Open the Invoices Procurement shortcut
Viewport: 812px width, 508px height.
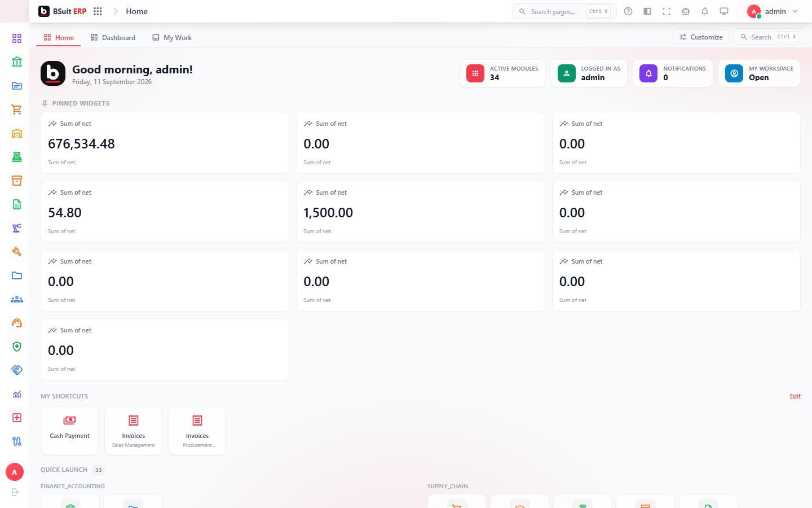point(197,431)
